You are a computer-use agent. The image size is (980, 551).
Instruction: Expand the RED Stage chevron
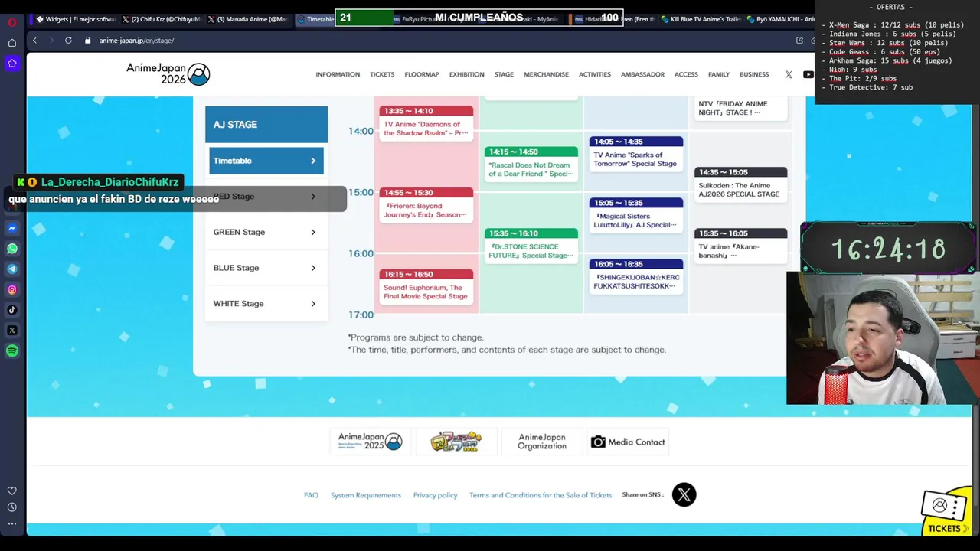point(312,197)
